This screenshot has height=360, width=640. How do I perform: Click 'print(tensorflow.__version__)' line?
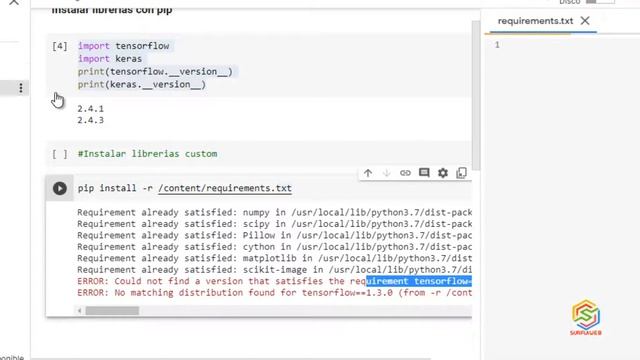coord(155,71)
